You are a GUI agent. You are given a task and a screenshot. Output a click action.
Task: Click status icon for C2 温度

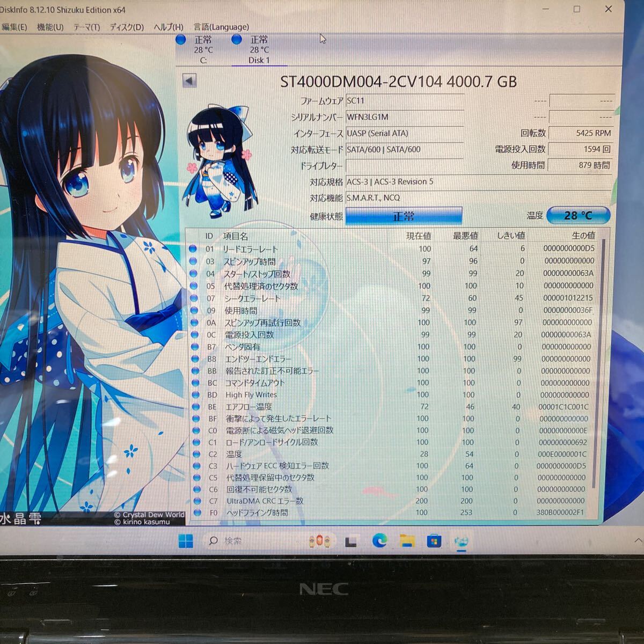coord(196,454)
